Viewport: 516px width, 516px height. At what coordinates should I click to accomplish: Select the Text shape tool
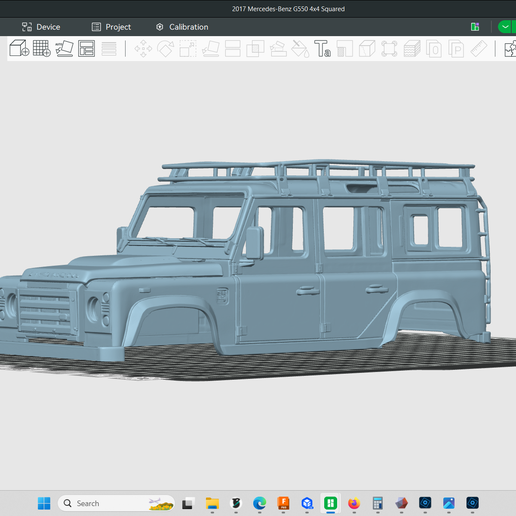click(322, 49)
